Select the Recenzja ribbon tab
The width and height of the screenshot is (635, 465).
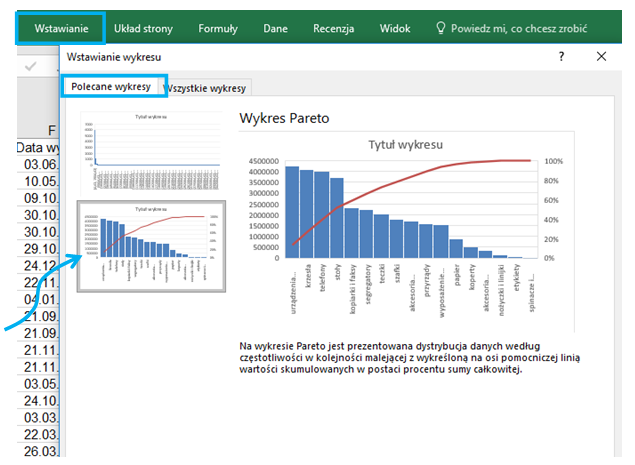(x=333, y=28)
